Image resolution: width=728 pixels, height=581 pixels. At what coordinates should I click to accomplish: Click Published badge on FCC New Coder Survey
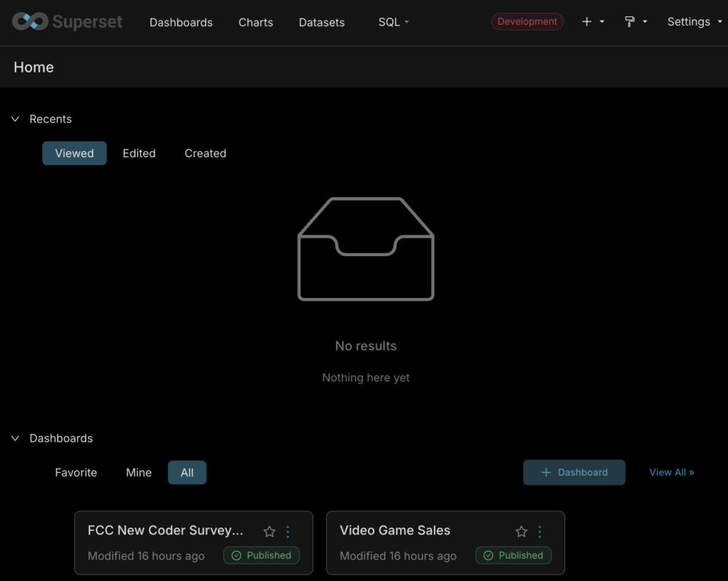point(262,555)
